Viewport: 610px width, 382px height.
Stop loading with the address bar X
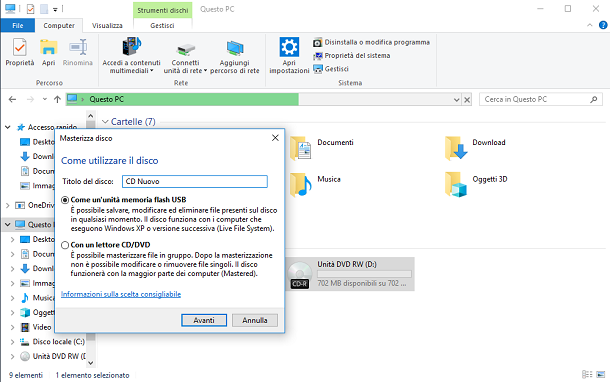pos(467,100)
